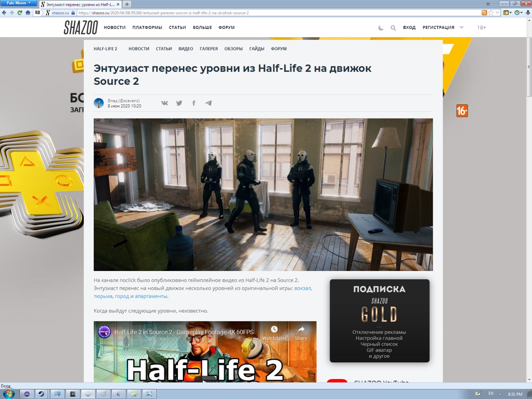This screenshot has width=532, height=399.
Task: Follow the вокзал link
Action: pos(303,288)
